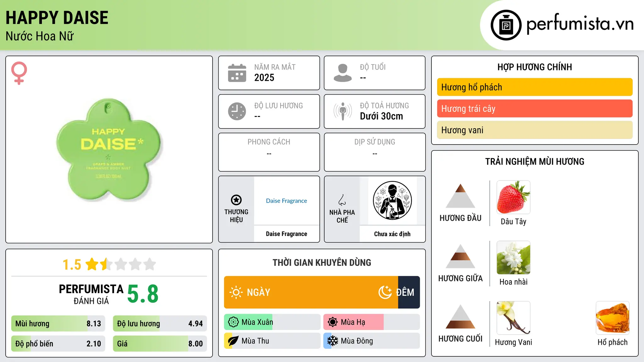644x362 pixels.
Task: Click the Độ lưu hương 4.94 rating bar
Action: coord(160,324)
